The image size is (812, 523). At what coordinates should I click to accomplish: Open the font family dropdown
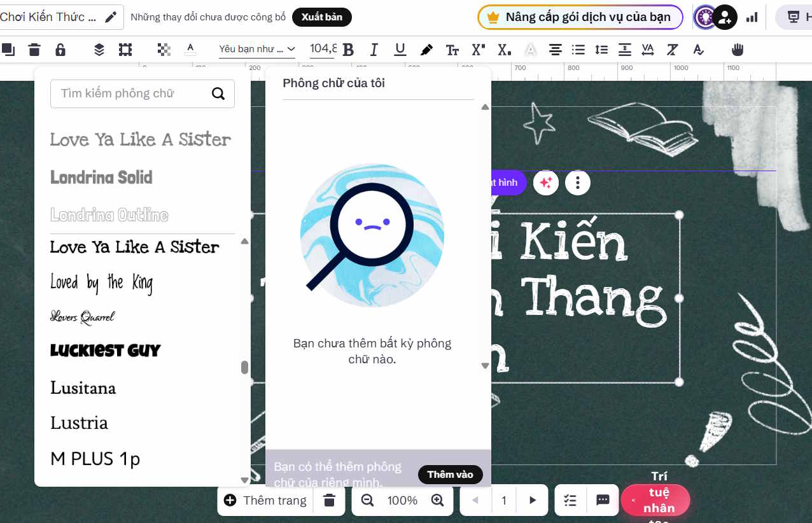(257, 49)
